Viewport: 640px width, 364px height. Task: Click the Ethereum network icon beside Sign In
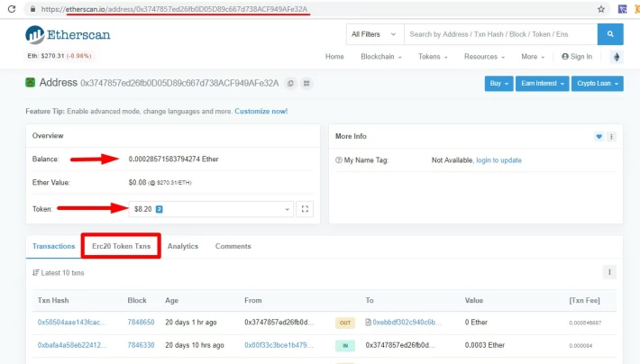click(x=617, y=57)
